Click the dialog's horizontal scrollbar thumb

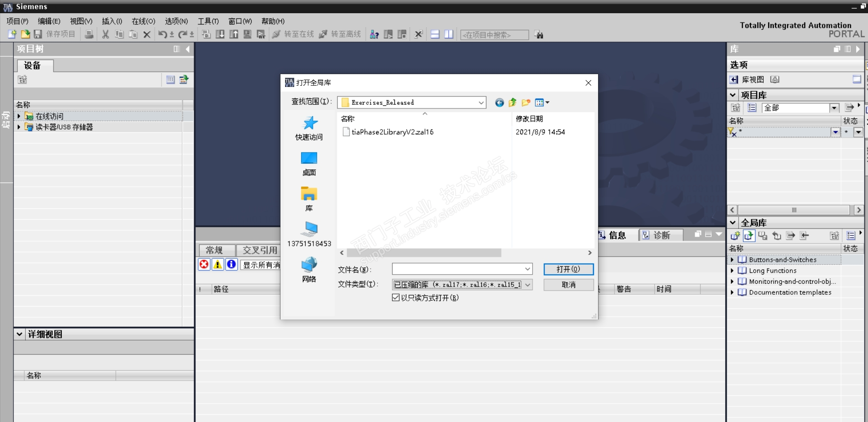[x=424, y=253]
